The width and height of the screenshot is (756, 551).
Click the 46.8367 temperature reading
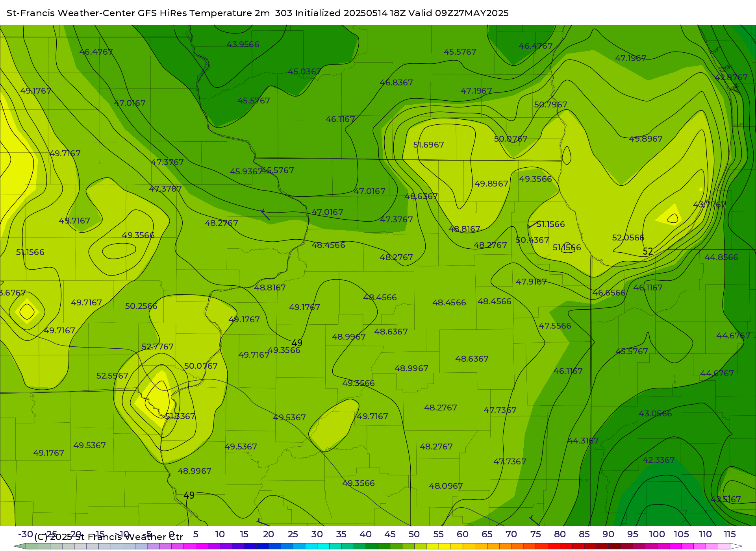(396, 83)
